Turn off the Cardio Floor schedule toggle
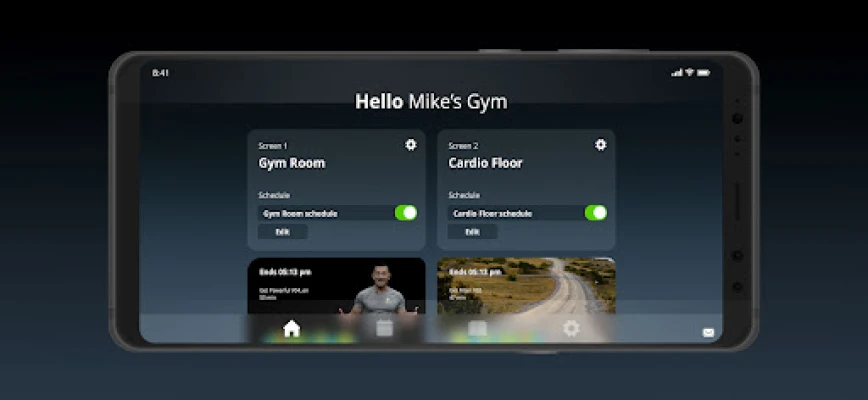The image size is (868, 400). click(596, 213)
